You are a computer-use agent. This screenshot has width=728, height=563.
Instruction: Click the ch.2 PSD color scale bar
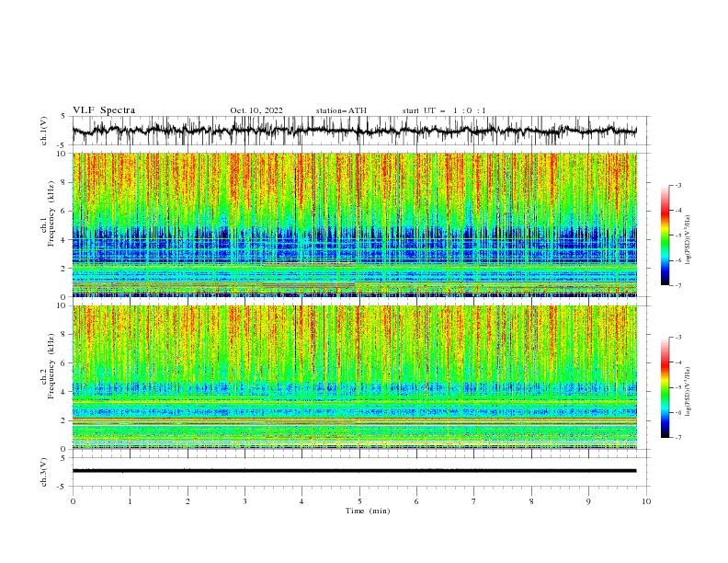(665, 387)
